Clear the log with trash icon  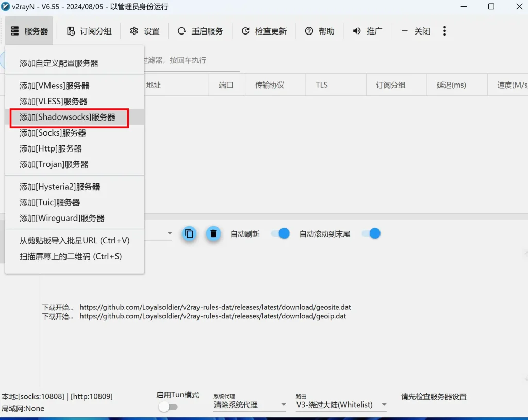point(213,233)
